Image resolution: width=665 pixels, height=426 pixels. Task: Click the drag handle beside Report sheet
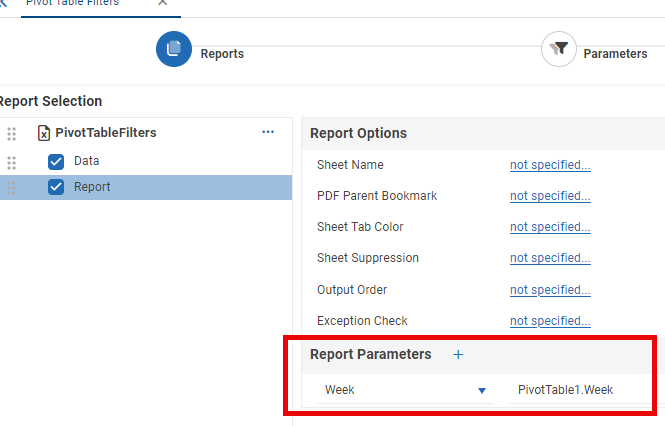(x=12, y=188)
